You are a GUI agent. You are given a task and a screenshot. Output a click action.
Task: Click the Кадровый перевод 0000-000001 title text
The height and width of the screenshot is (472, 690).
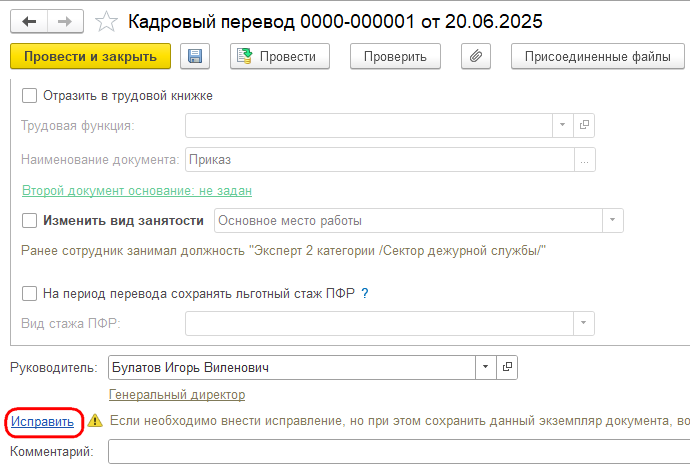click(x=335, y=22)
